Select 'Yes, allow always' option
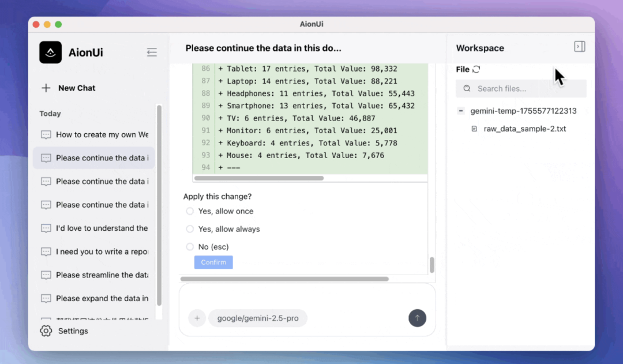The image size is (623, 364). pyautogui.click(x=190, y=229)
